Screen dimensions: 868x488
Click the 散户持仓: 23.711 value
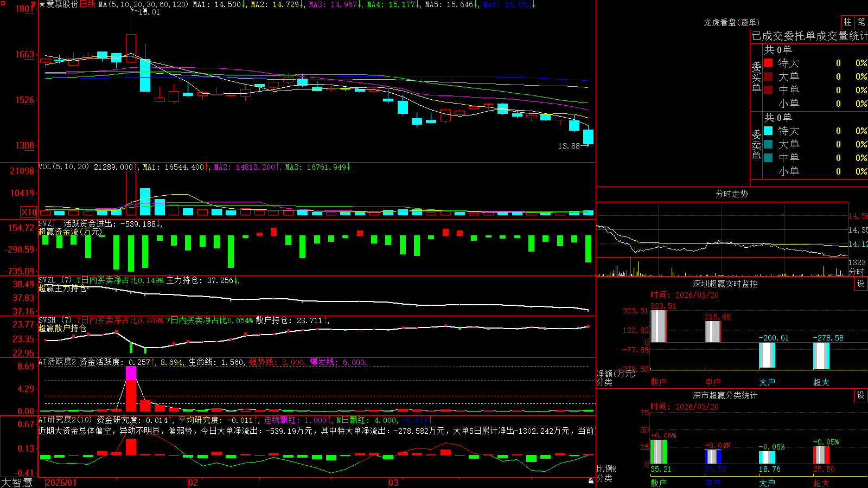pos(289,320)
